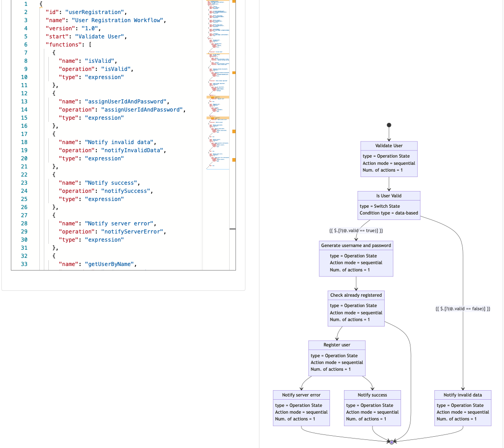Click line number 5 to select that line
The height and width of the screenshot is (448, 504).
(x=25, y=36)
